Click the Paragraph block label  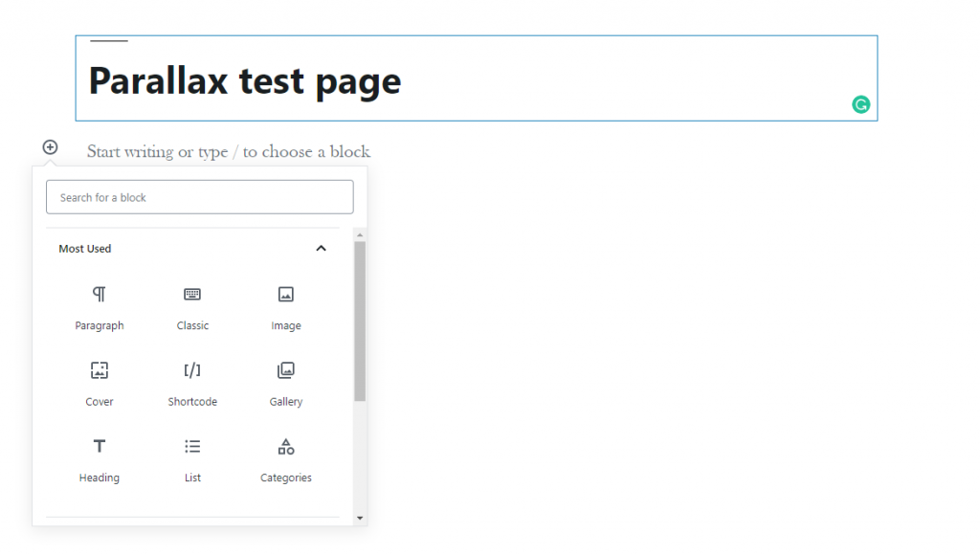[100, 325]
